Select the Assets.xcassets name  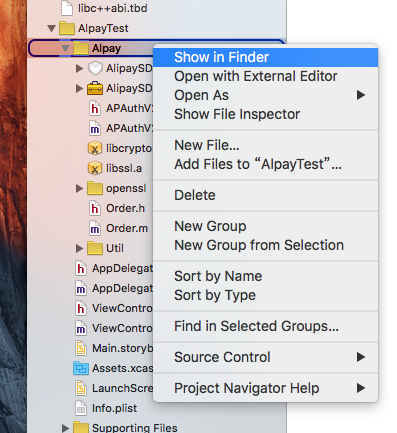[122, 368]
